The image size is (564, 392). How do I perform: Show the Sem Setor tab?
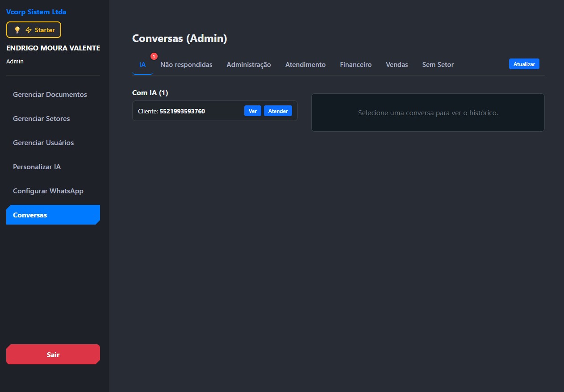click(x=438, y=65)
